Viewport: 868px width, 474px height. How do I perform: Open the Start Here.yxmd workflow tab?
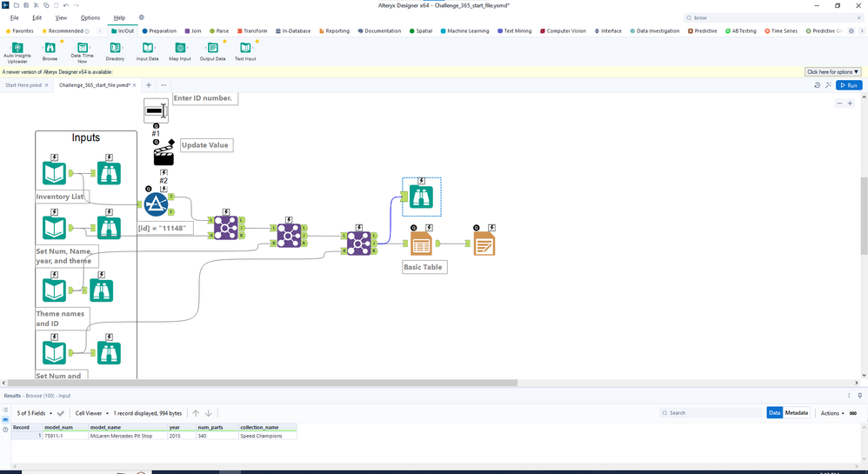(x=23, y=85)
